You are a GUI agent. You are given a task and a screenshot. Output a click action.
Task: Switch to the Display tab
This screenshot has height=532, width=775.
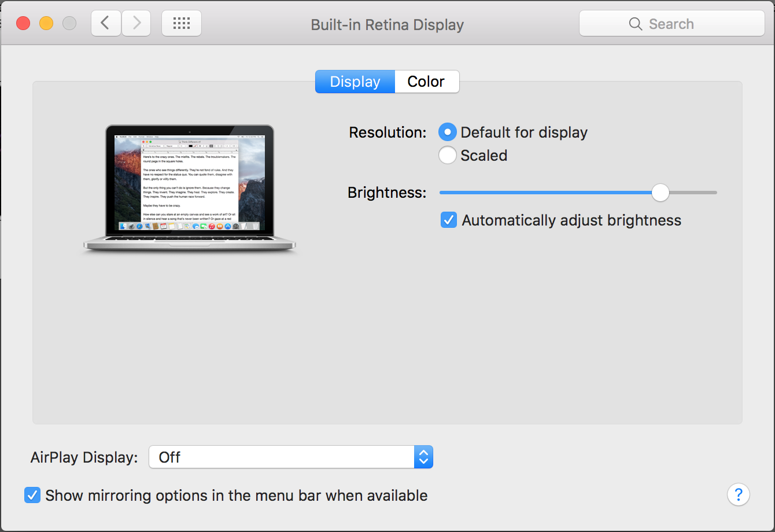pos(355,82)
